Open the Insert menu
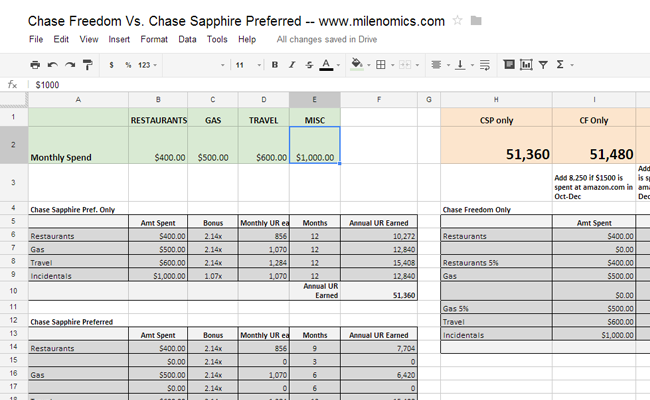The width and height of the screenshot is (650, 400). pyautogui.click(x=119, y=39)
